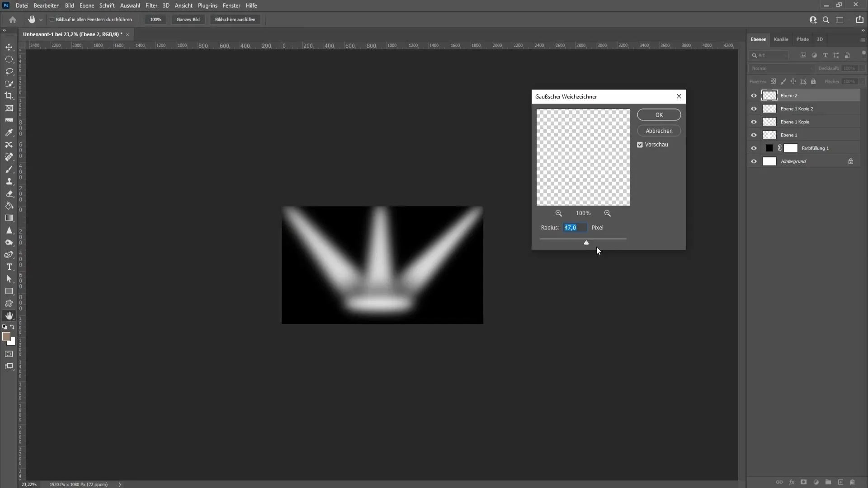
Task: Zoom in in Gaussian blur preview
Action: 608,213
